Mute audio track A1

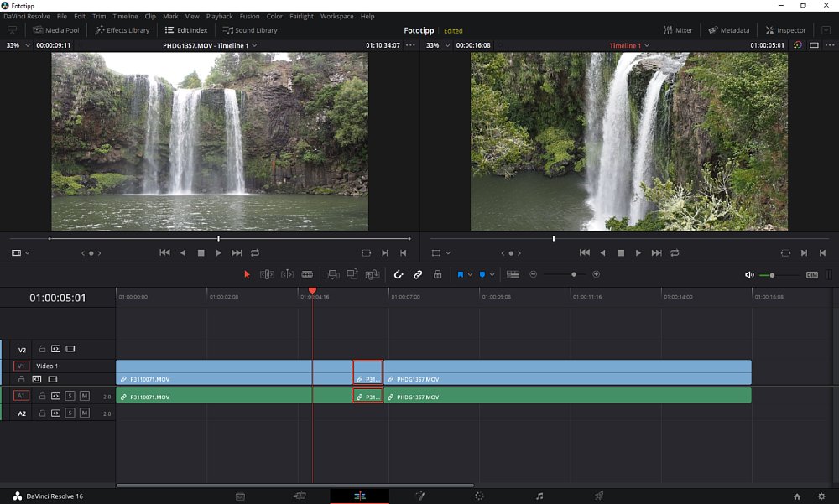85,396
